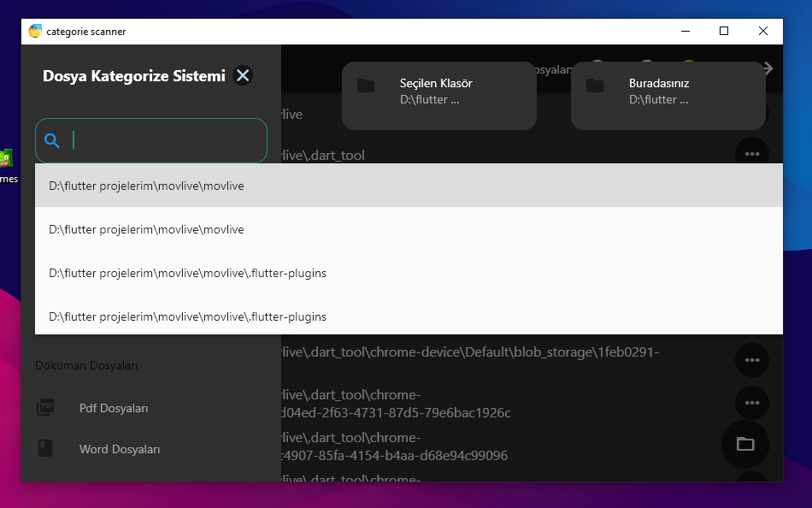
Task: Click the categorie scanner app icon
Action: click(35, 31)
